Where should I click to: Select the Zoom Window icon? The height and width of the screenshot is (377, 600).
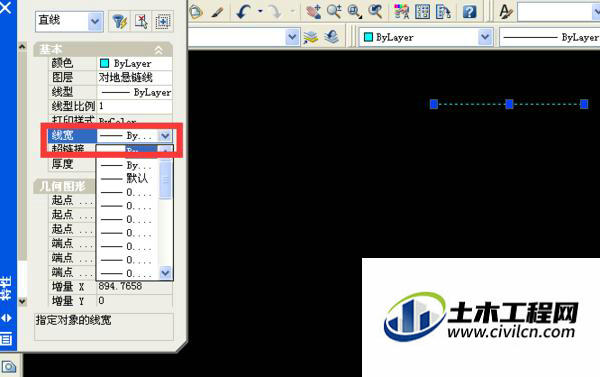(x=354, y=12)
